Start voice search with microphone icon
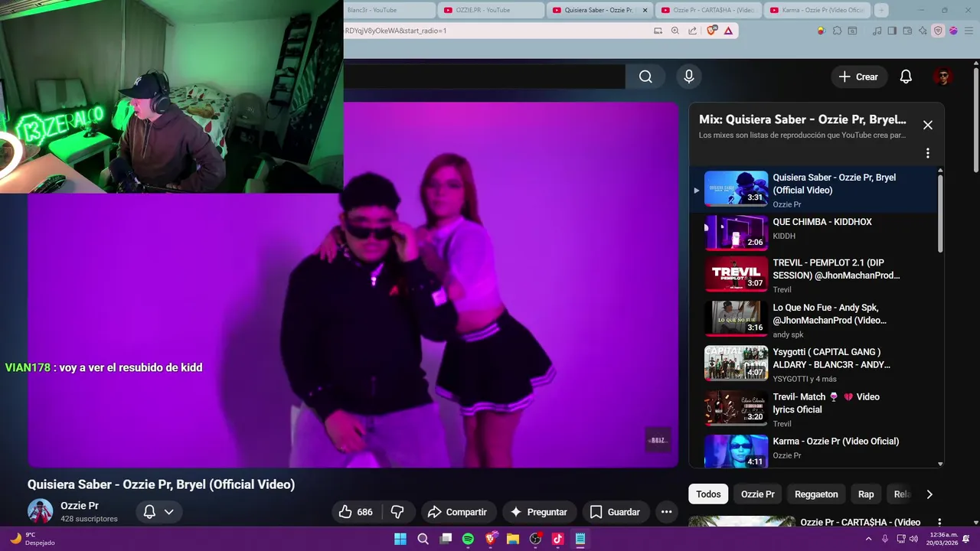 coord(689,77)
